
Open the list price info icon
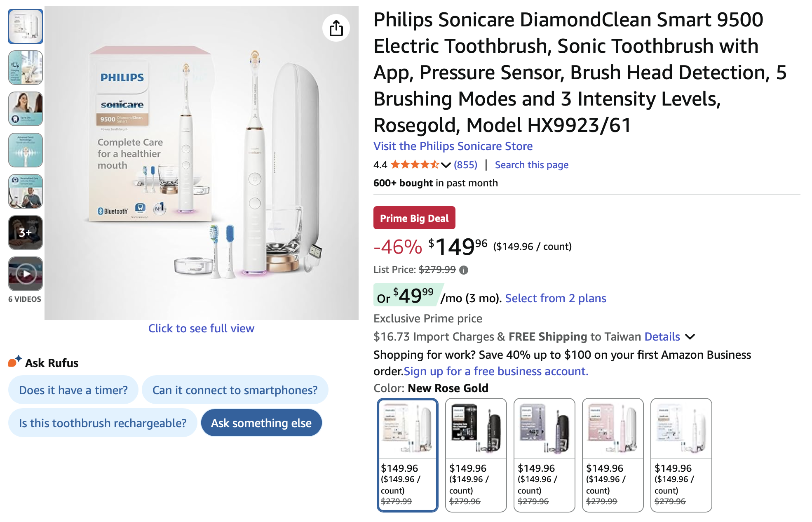tap(464, 270)
